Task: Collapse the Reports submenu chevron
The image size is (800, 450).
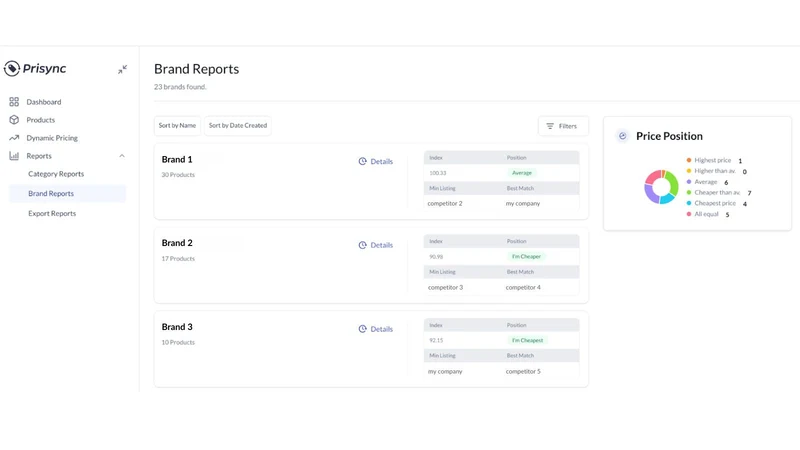Action: (x=122, y=156)
